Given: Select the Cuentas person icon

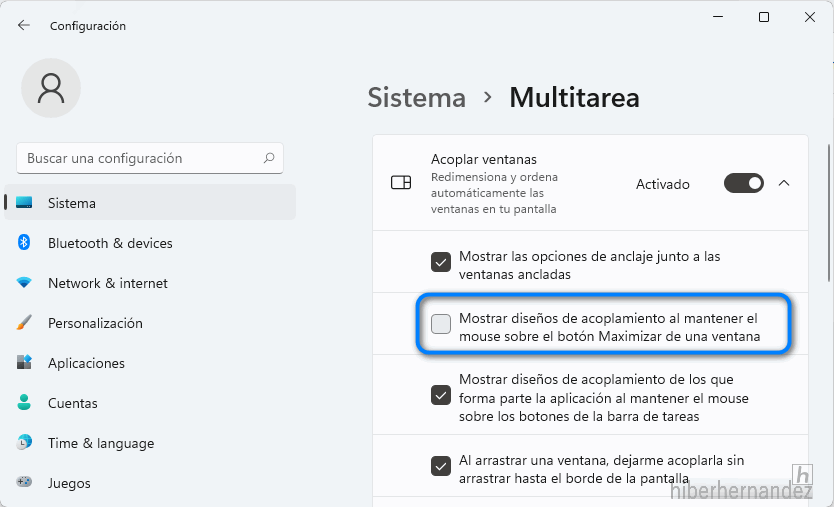Looking at the screenshot, I should pyautogui.click(x=24, y=402).
